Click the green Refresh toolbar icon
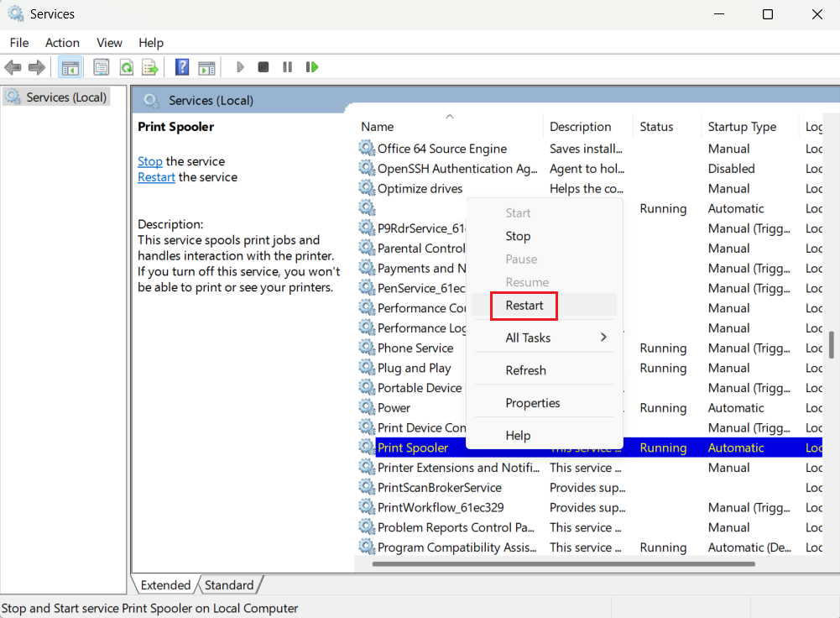The image size is (840, 618). 126,67
